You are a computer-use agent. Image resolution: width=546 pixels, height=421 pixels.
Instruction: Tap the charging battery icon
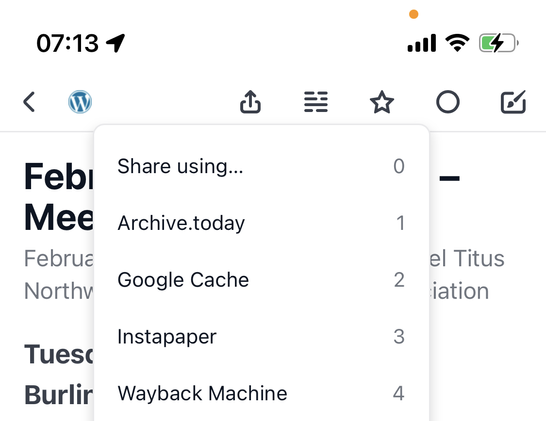tap(499, 43)
